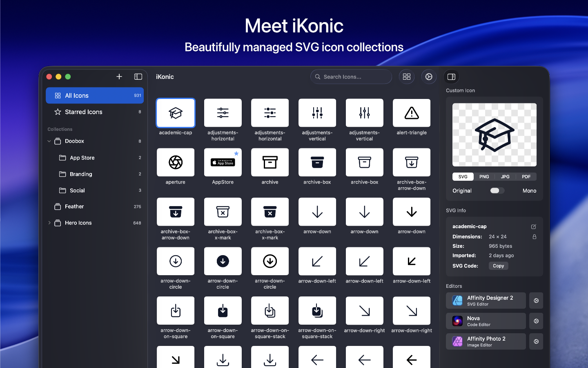Screen dimensions: 588x368
Task: Open the Social folder
Action: click(x=95, y=190)
